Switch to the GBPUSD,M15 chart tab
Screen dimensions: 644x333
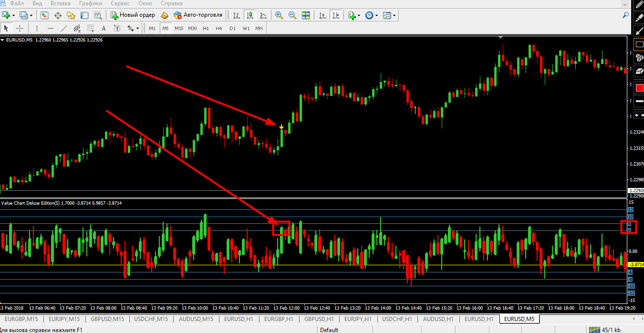click(x=107, y=319)
